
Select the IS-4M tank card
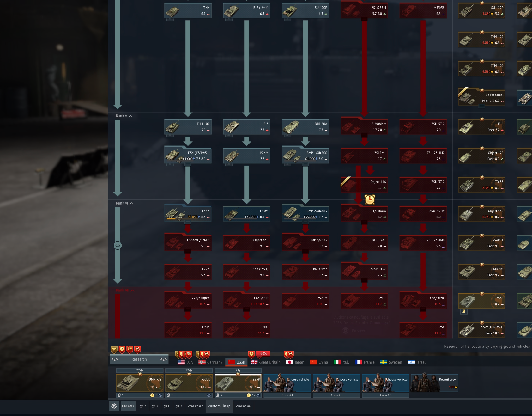tap(247, 156)
